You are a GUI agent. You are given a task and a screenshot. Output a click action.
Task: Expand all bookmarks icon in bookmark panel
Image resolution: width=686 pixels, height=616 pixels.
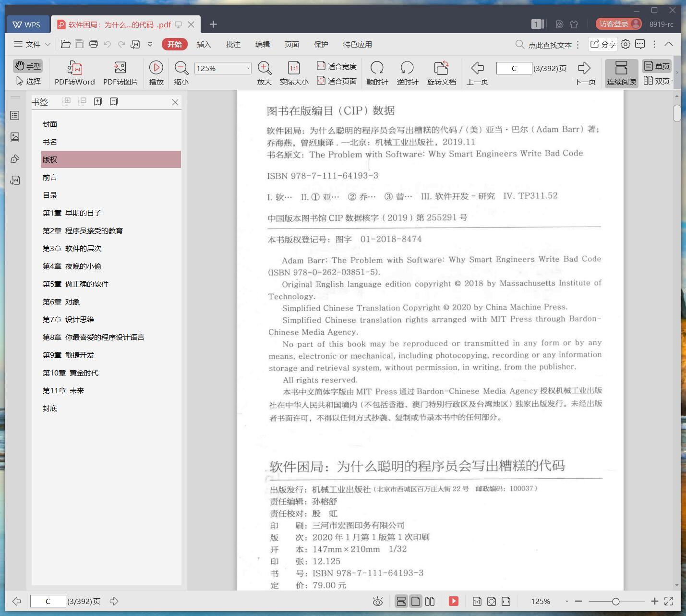pyautogui.click(x=67, y=101)
